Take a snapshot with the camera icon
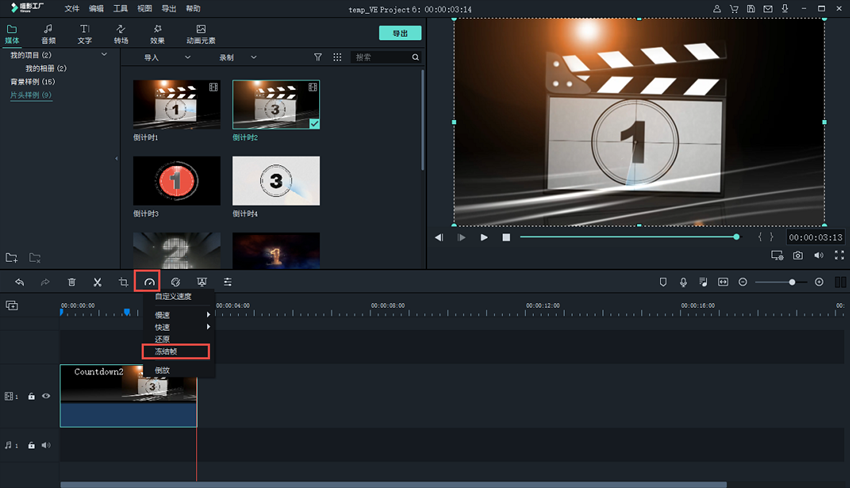Viewport: 850px width, 488px height. point(797,256)
